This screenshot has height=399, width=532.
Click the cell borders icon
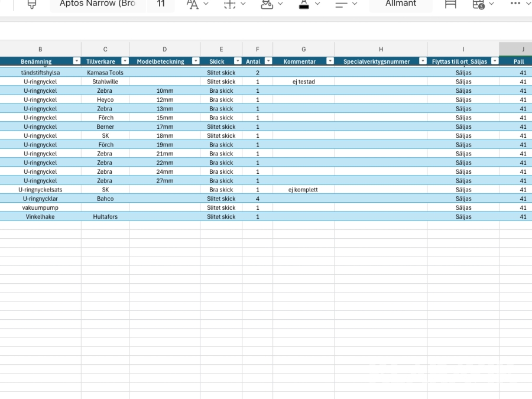click(230, 4)
